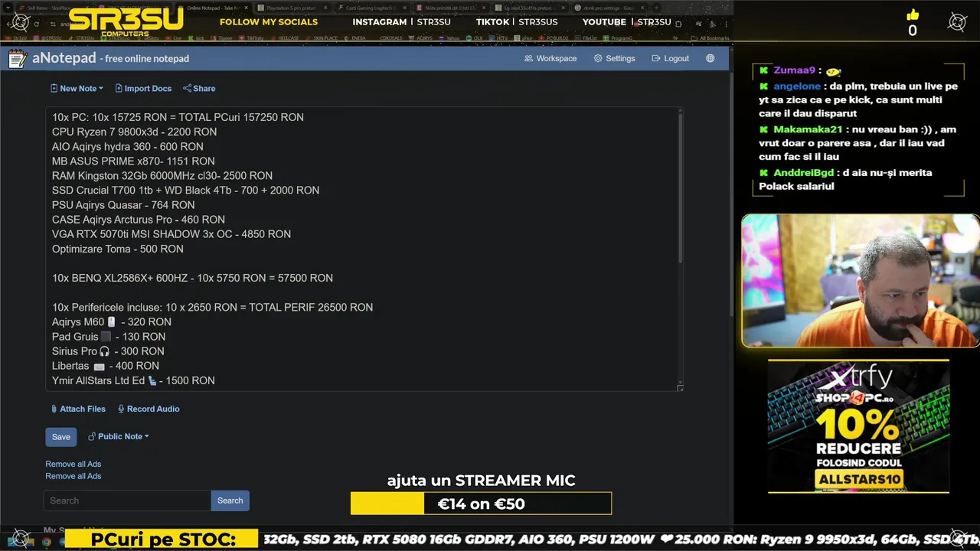Image resolution: width=980 pixels, height=551 pixels.
Task: Click the aNotepad - free online notepad title
Action: click(x=110, y=58)
